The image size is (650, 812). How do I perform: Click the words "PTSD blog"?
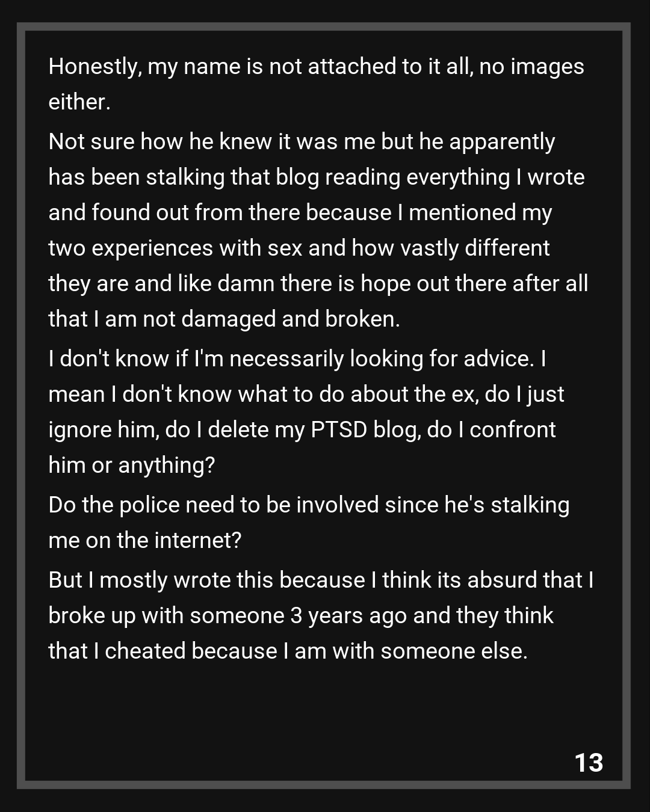coord(365,429)
